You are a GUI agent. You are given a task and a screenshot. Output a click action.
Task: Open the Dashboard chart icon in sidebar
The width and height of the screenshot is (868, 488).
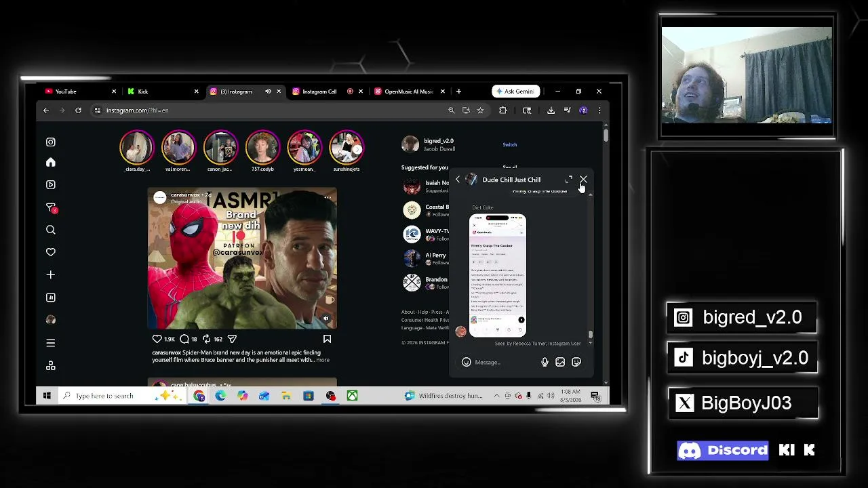point(50,297)
